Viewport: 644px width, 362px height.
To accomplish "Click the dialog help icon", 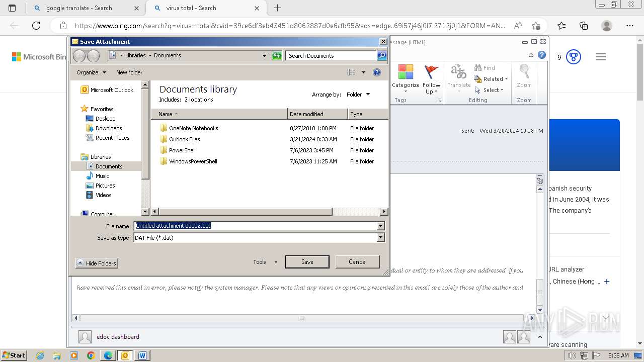I will [x=377, y=72].
